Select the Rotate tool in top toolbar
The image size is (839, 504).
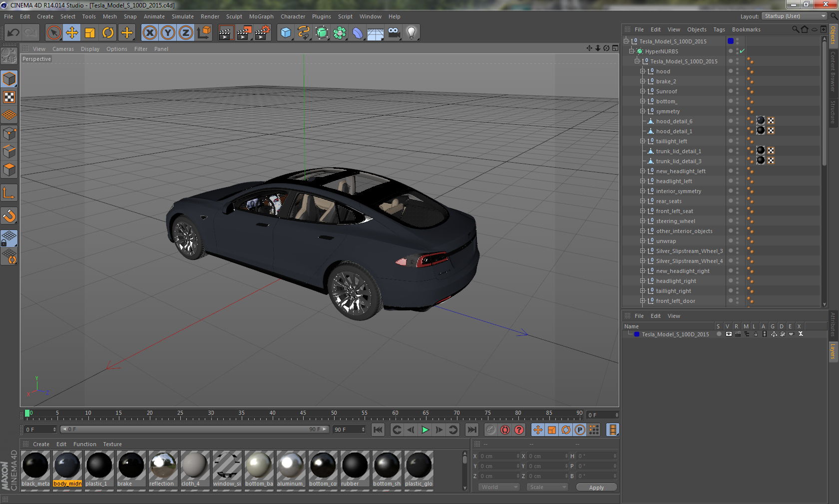pyautogui.click(x=108, y=33)
